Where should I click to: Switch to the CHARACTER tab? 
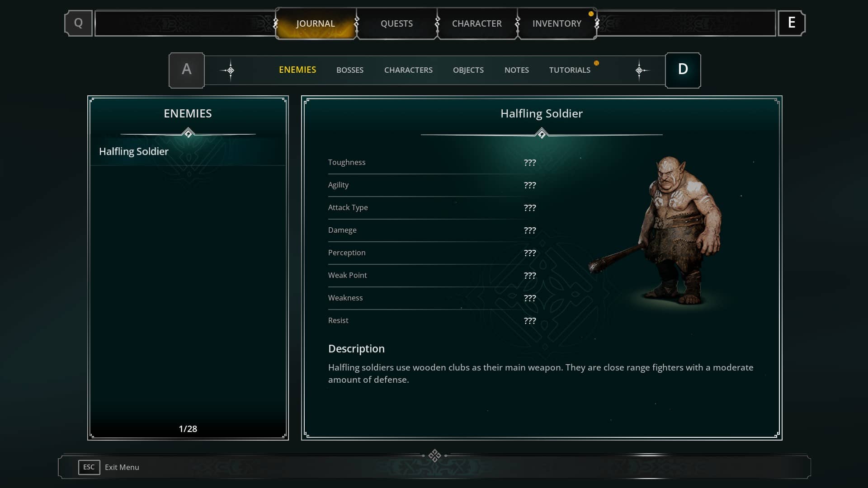(477, 23)
